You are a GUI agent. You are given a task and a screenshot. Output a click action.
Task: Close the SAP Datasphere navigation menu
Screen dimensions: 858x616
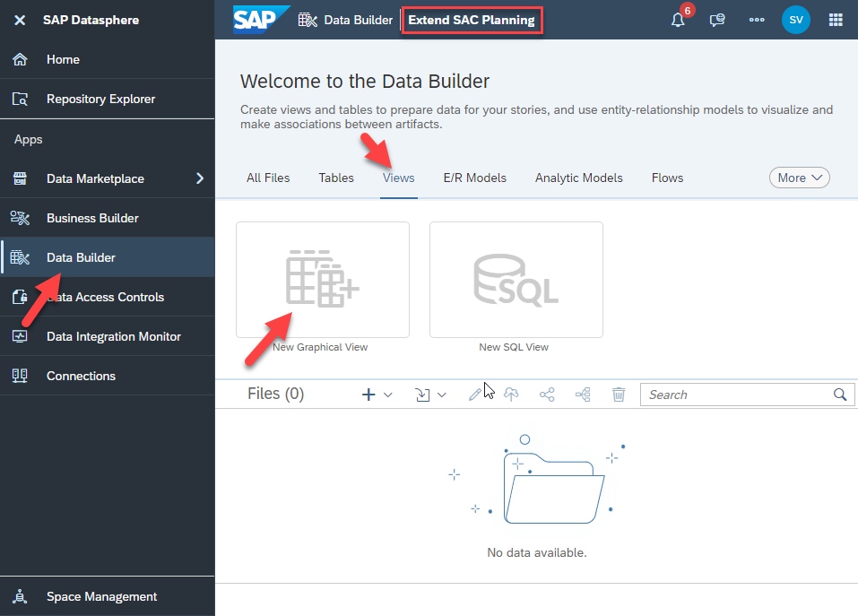tap(20, 21)
